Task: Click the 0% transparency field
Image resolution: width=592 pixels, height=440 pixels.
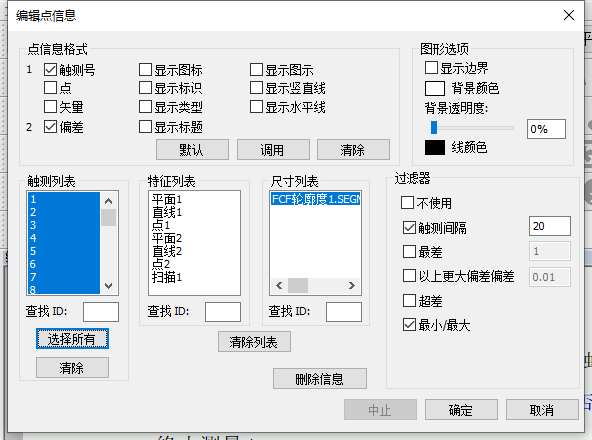Action: point(546,129)
